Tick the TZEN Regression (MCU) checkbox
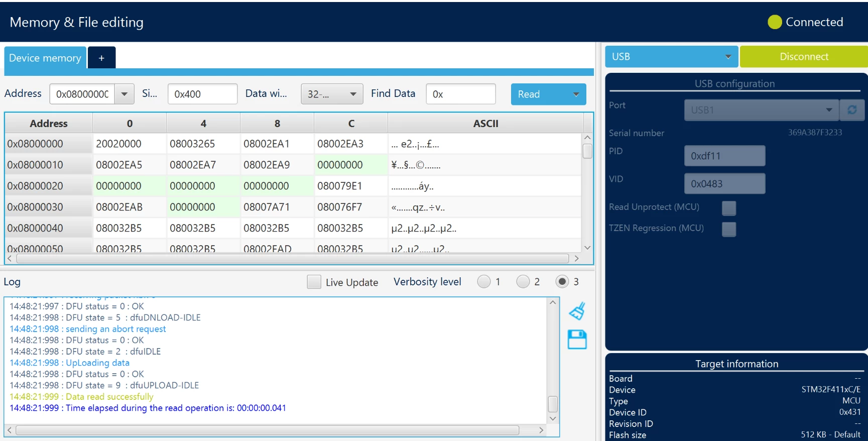Screen dimensions: 868x441 (x=728, y=229)
